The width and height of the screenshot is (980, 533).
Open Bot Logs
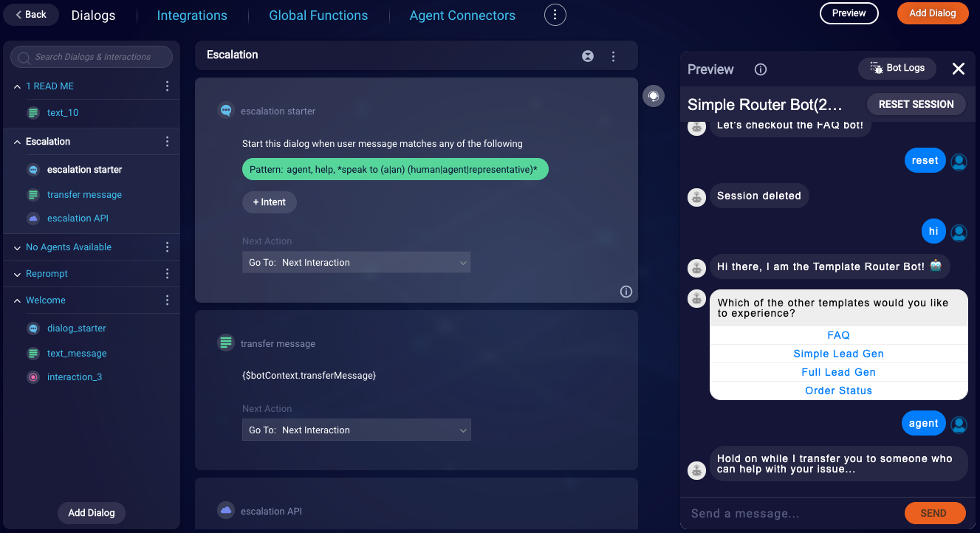tap(897, 68)
